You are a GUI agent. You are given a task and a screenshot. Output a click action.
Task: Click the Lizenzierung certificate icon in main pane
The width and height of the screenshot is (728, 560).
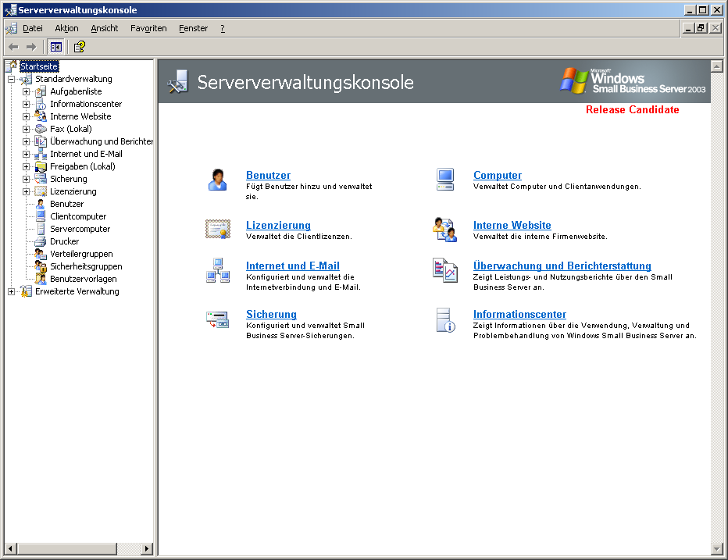coord(217,229)
